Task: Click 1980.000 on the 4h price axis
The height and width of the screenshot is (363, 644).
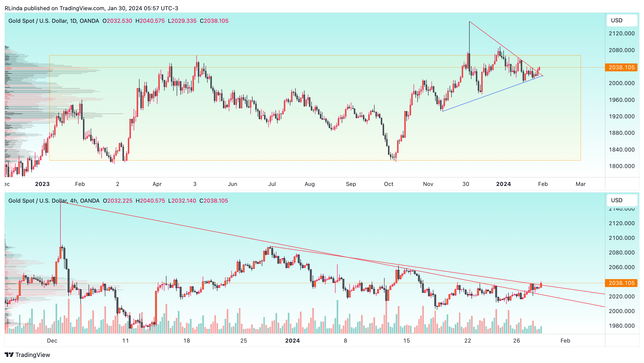Action: tap(621, 326)
